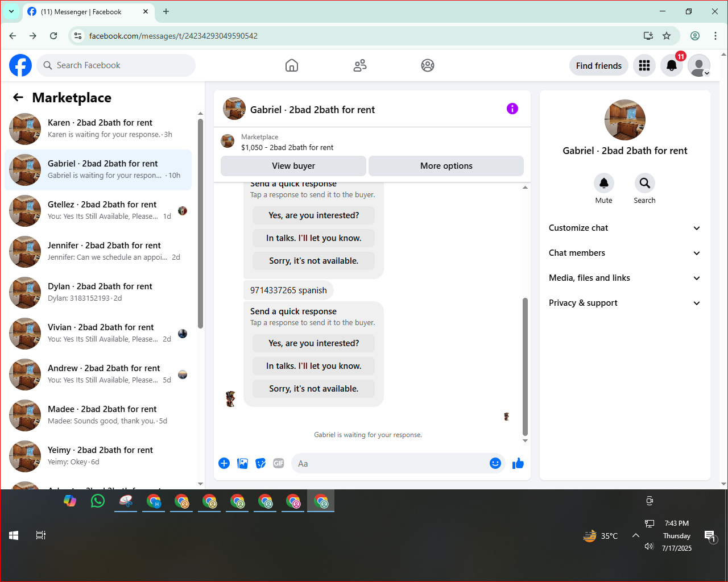
Task: Go back using the Marketplace back arrow
Action: point(18,97)
